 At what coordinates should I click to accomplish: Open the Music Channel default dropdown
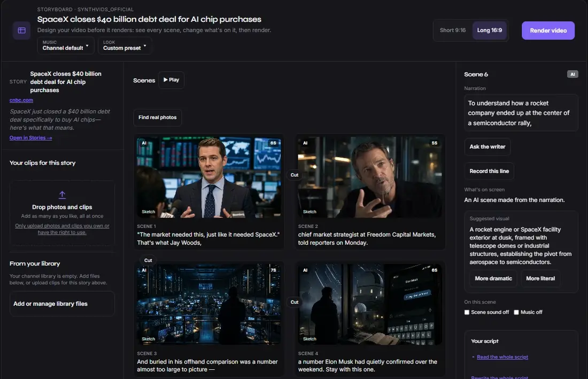[x=66, y=45]
